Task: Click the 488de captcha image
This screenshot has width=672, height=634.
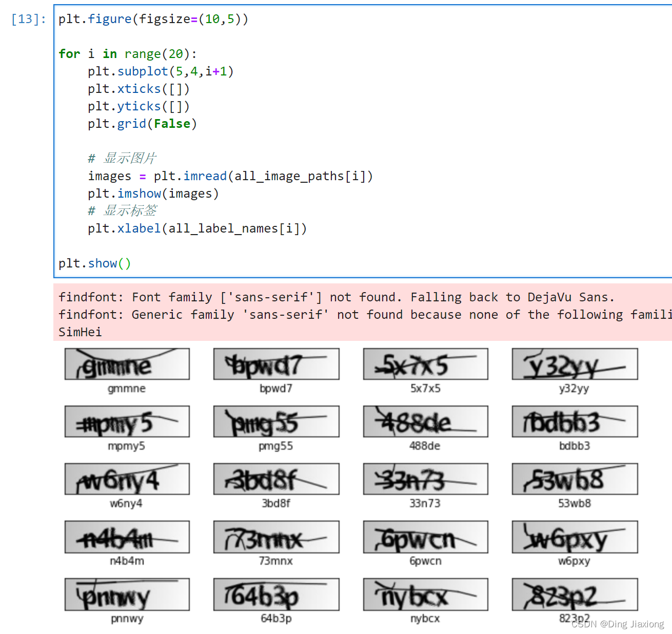Action: 425,422
